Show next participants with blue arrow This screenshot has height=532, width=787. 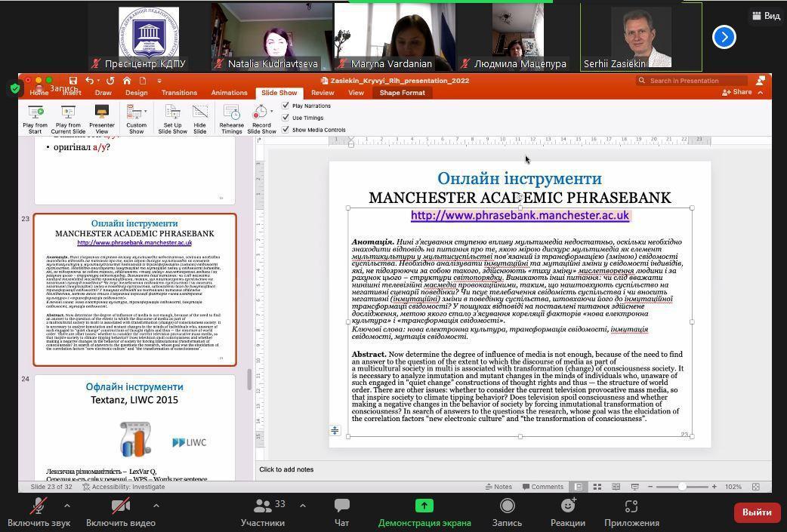724,37
